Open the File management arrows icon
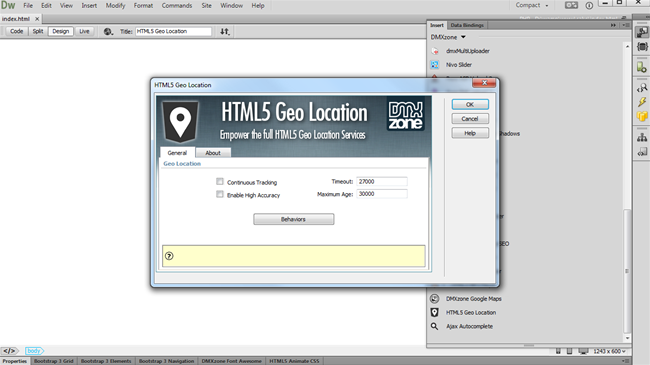This screenshot has height=365, width=650. click(225, 32)
